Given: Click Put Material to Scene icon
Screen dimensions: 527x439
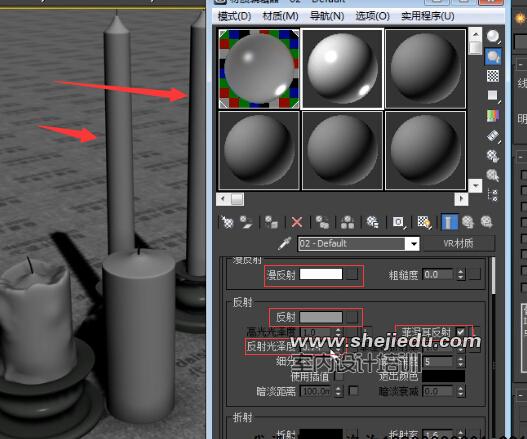Looking at the screenshot, I should 246,223.
